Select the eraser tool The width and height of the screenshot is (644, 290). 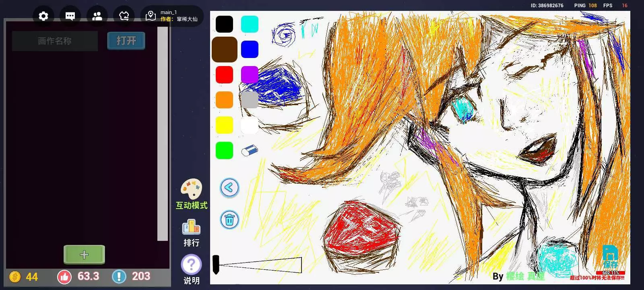tap(250, 150)
